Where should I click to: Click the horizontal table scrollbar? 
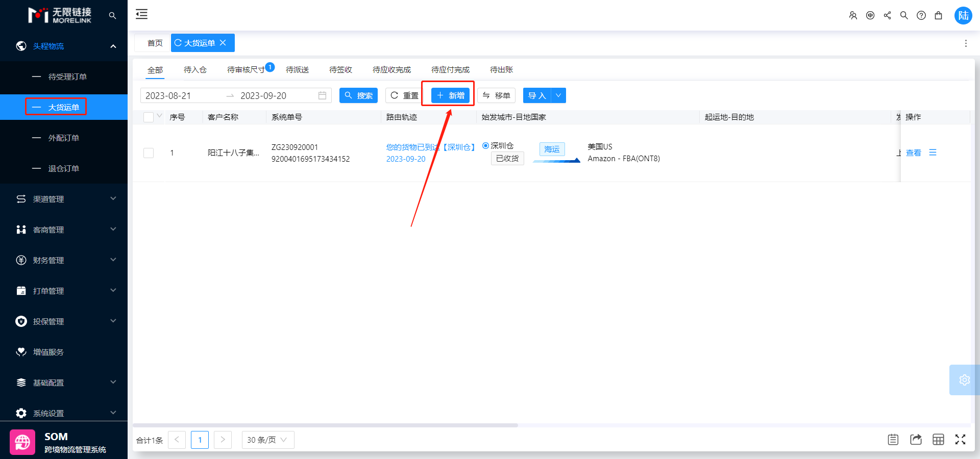point(325,425)
